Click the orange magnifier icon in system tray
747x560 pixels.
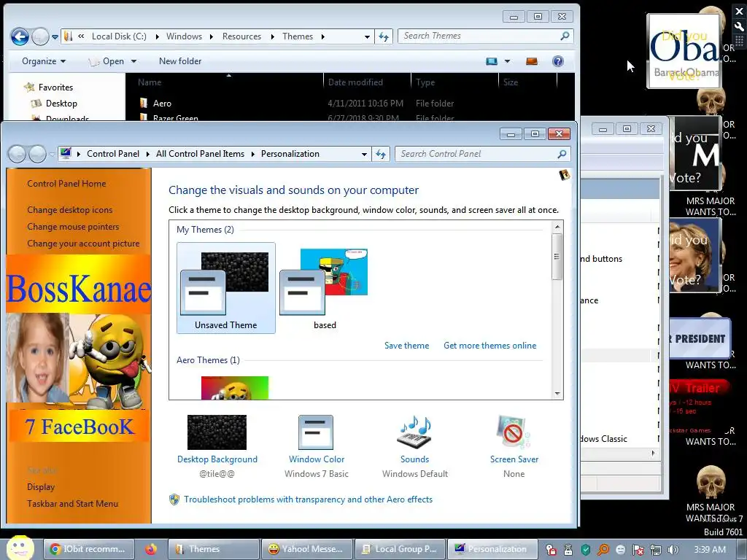pos(603,550)
